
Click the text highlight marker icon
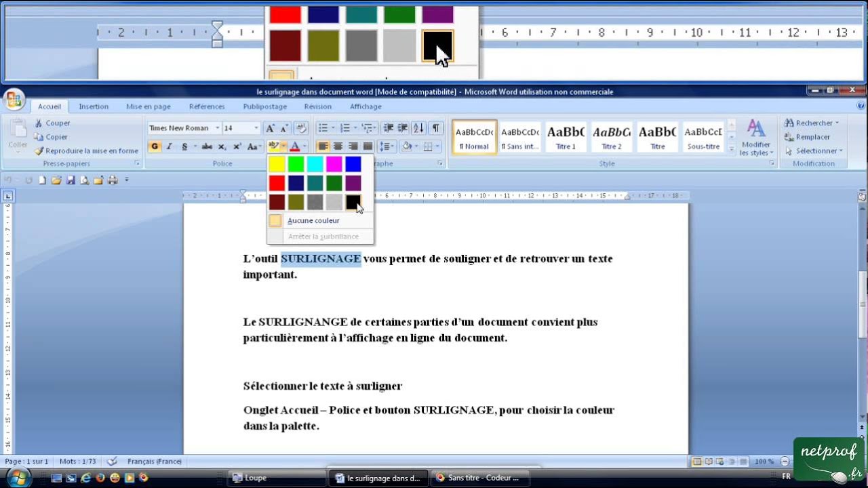click(273, 146)
